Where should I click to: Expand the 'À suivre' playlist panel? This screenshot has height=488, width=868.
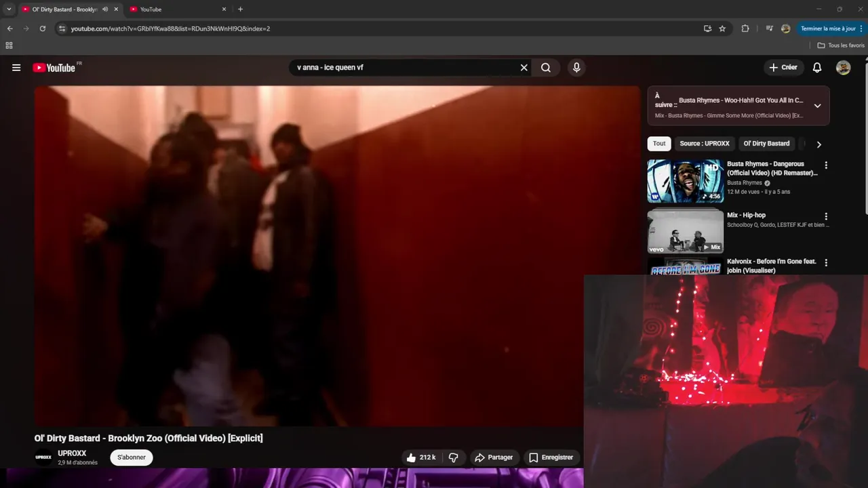[817, 106]
